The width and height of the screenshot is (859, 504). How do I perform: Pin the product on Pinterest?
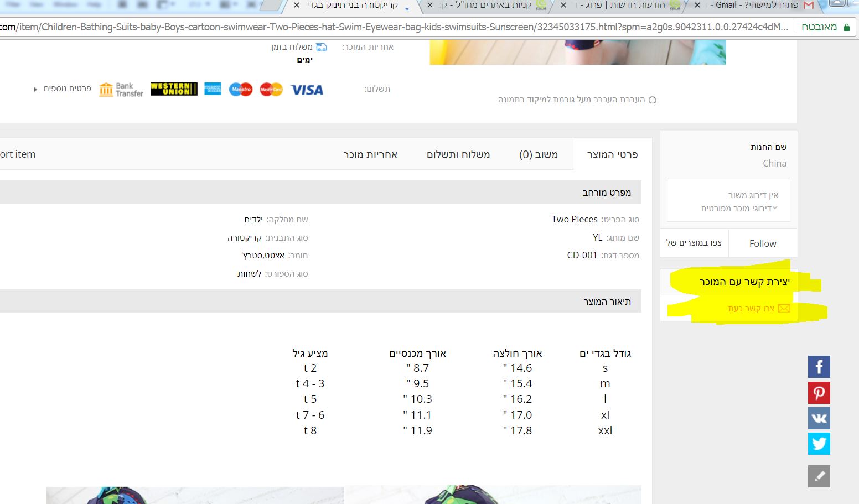coord(819,393)
